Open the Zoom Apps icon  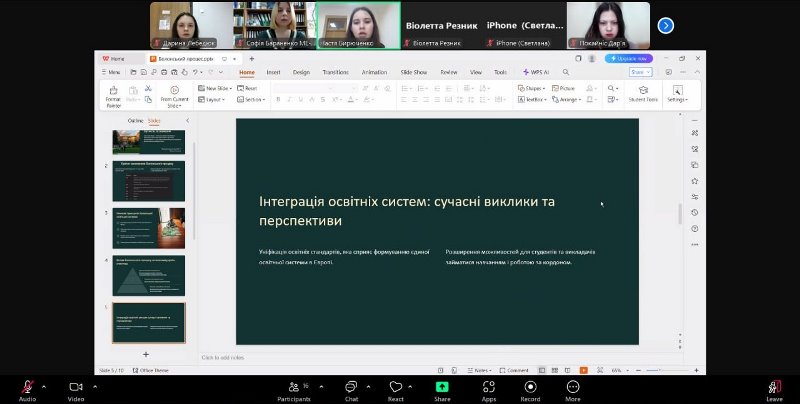click(488, 387)
